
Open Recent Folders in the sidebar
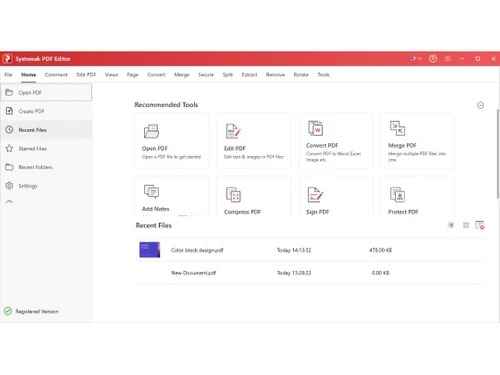[x=46, y=167]
